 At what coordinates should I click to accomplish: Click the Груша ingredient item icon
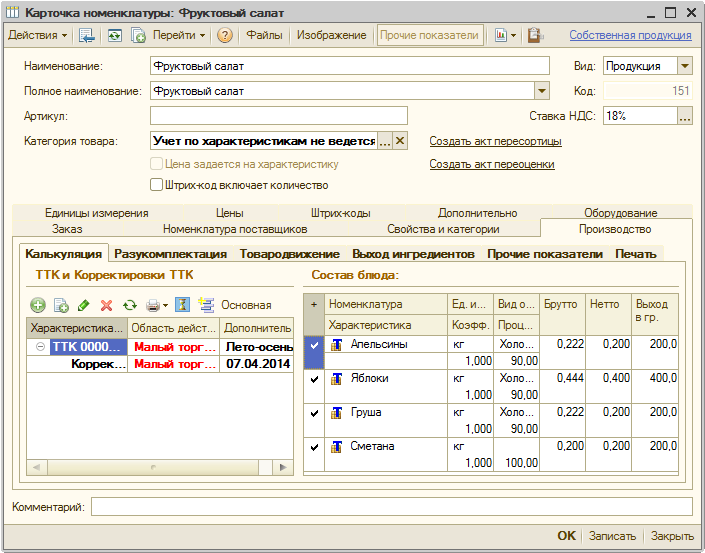(336, 413)
